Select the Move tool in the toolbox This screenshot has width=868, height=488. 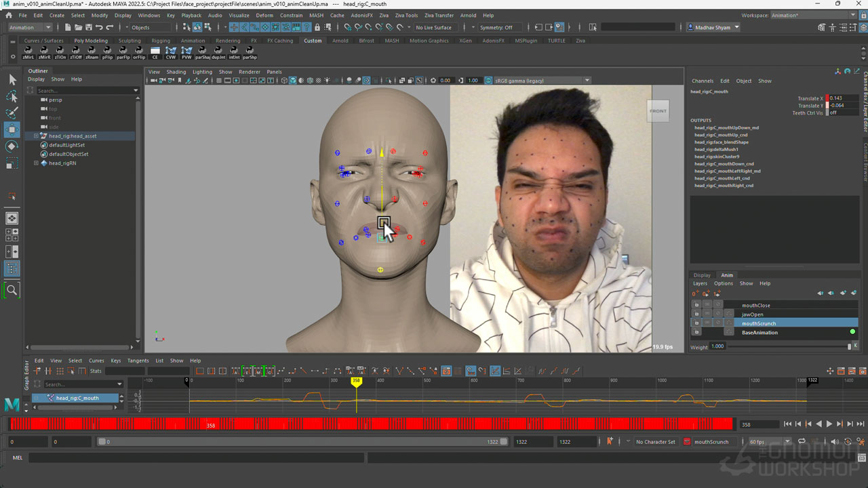click(x=12, y=129)
